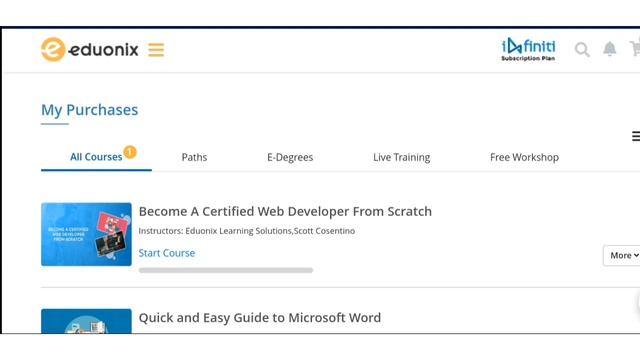Click the Eduonix logo

click(90, 49)
